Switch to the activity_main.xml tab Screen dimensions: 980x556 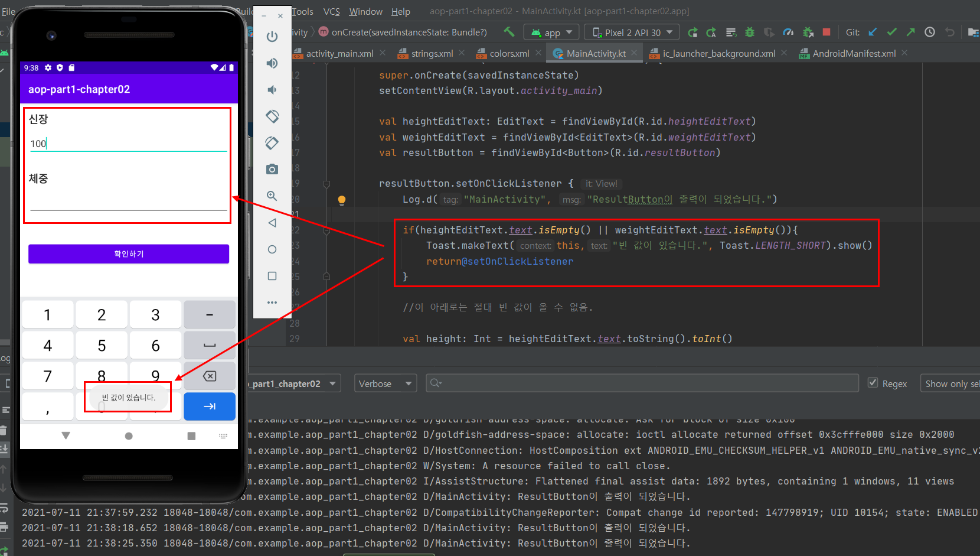tap(339, 54)
